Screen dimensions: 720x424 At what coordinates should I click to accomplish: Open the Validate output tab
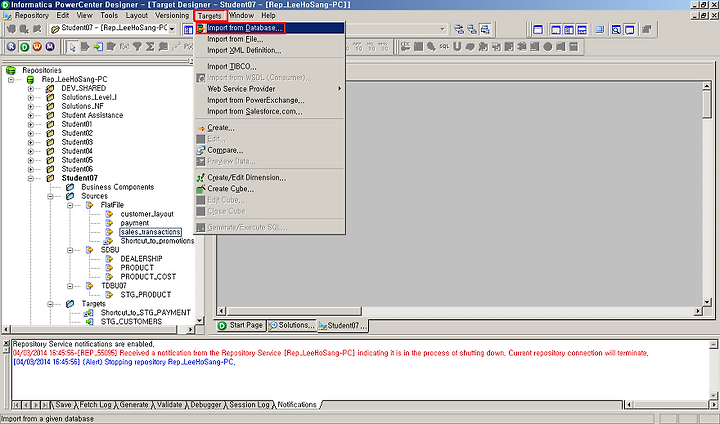169,405
